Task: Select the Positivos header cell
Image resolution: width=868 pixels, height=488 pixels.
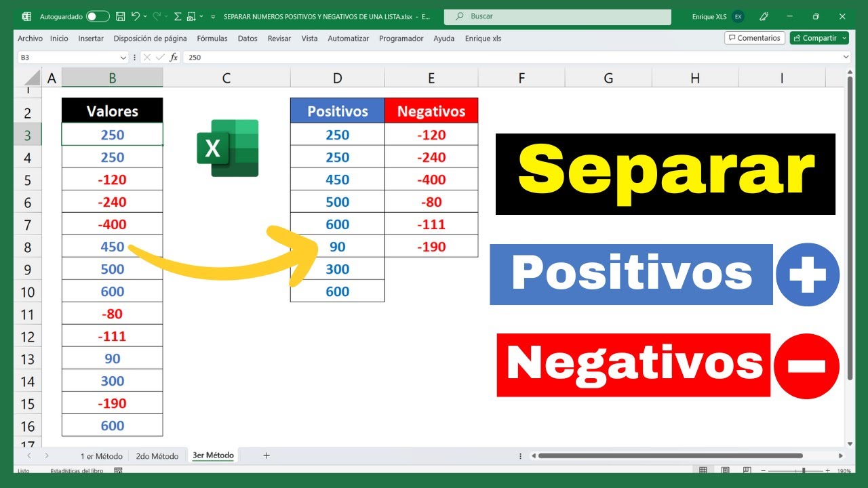Action: (337, 111)
